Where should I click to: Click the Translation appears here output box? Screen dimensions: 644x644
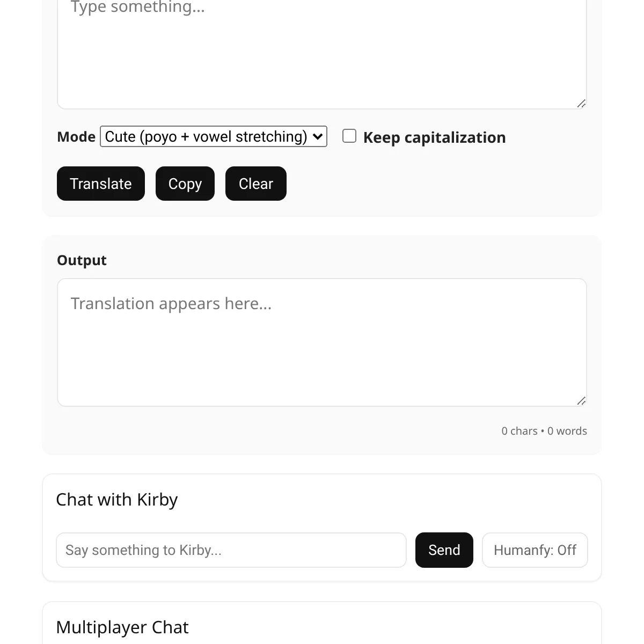(x=322, y=342)
